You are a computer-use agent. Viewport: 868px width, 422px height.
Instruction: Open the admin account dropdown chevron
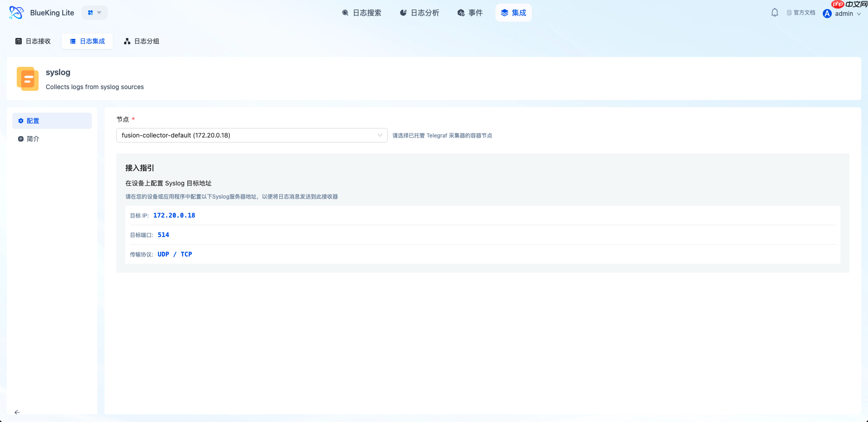[859, 14]
